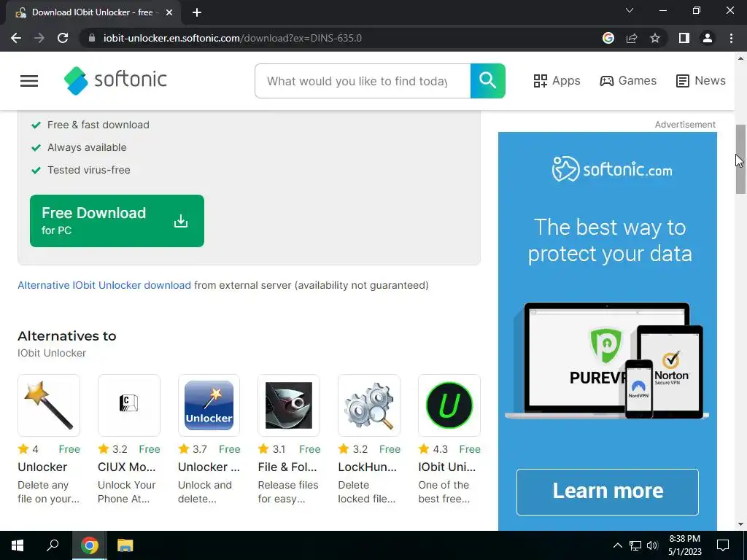This screenshot has width=747, height=560.
Task: Click the site lock security icon
Action: 92,38
